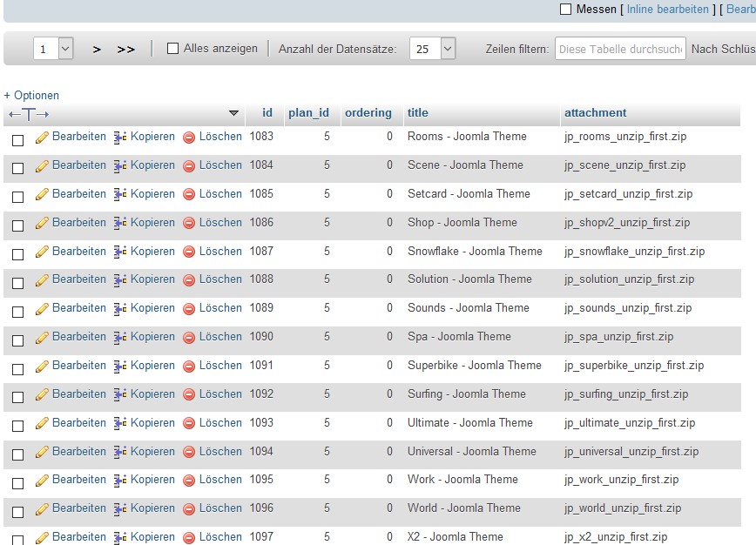Sort table by plan_id column

pyautogui.click(x=308, y=113)
